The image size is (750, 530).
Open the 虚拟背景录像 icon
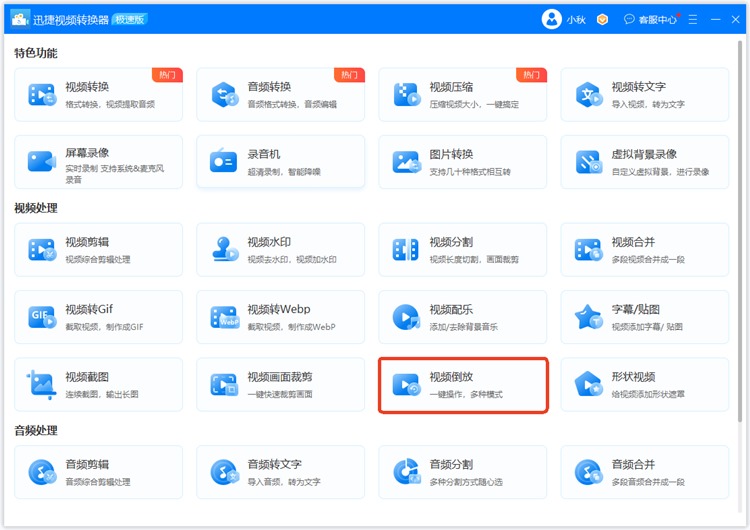click(589, 162)
